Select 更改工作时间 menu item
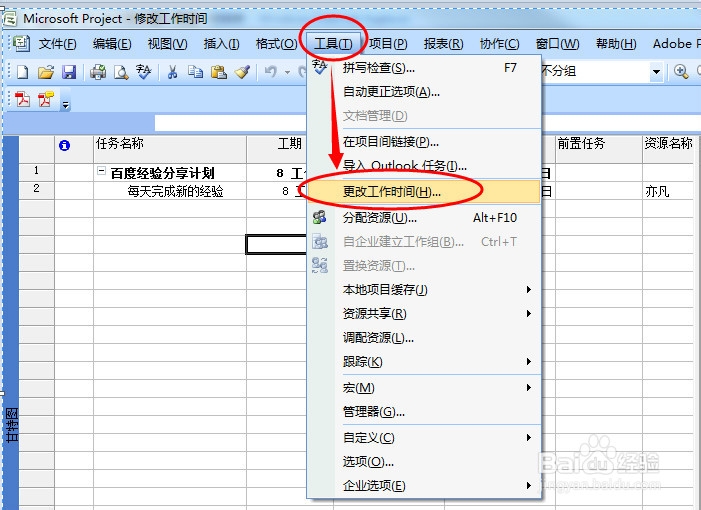This screenshot has width=701, height=510. [424, 192]
